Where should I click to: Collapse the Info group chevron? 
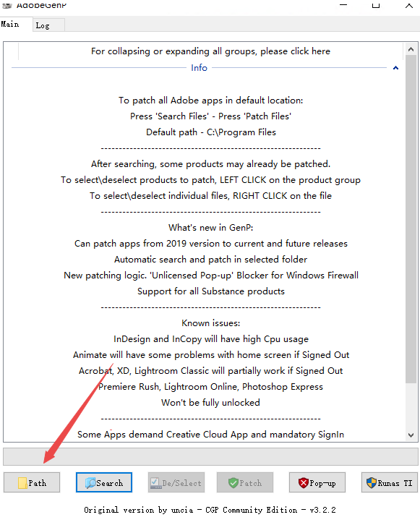coord(395,68)
